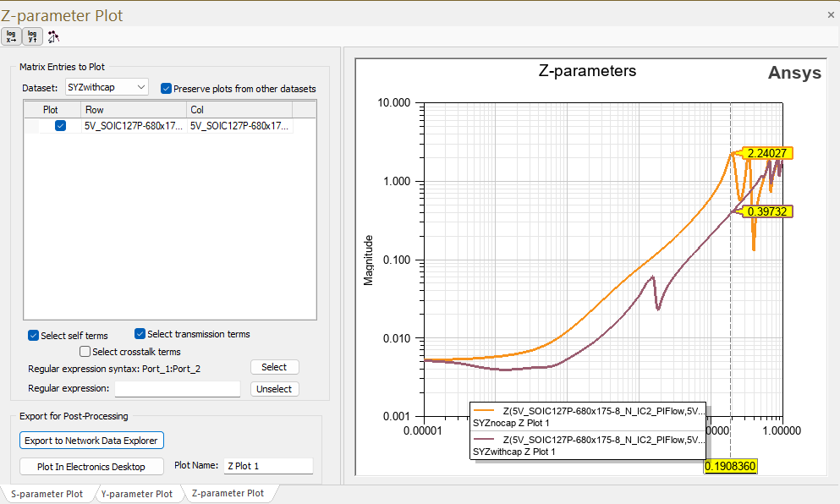Image resolution: width=840 pixels, height=504 pixels.
Task: Open the Dataset dropdown
Action: pyautogui.click(x=106, y=87)
